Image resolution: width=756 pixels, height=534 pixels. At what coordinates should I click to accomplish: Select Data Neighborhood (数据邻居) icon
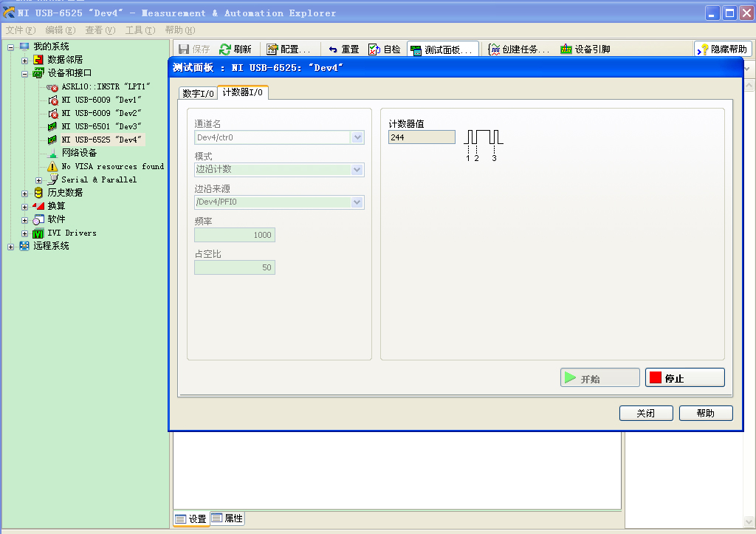(38, 60)
